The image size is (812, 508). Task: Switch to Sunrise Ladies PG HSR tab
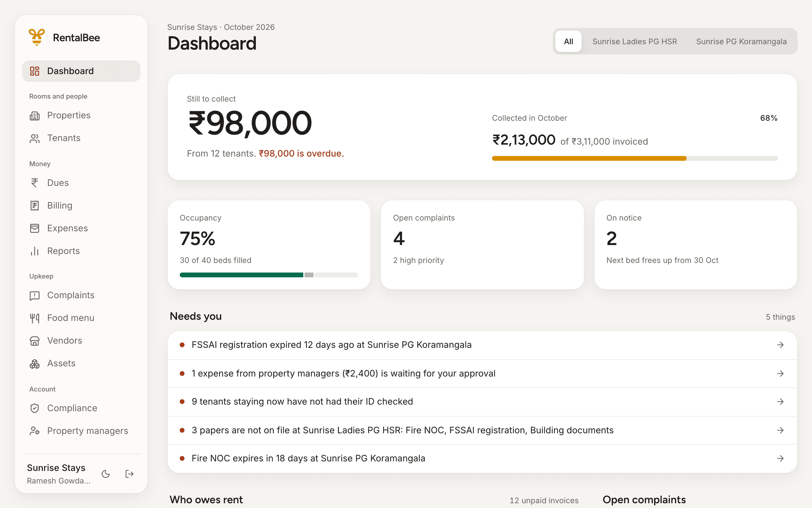coord(634,41)
